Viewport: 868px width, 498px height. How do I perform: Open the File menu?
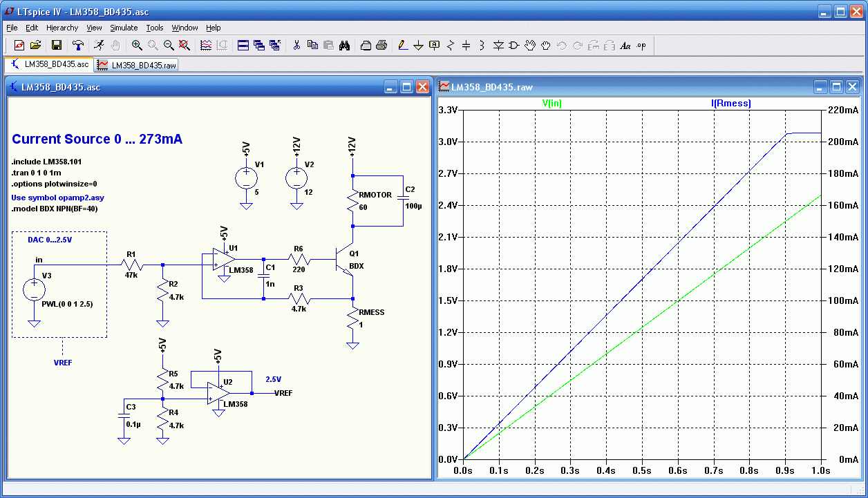pos(12,28)
